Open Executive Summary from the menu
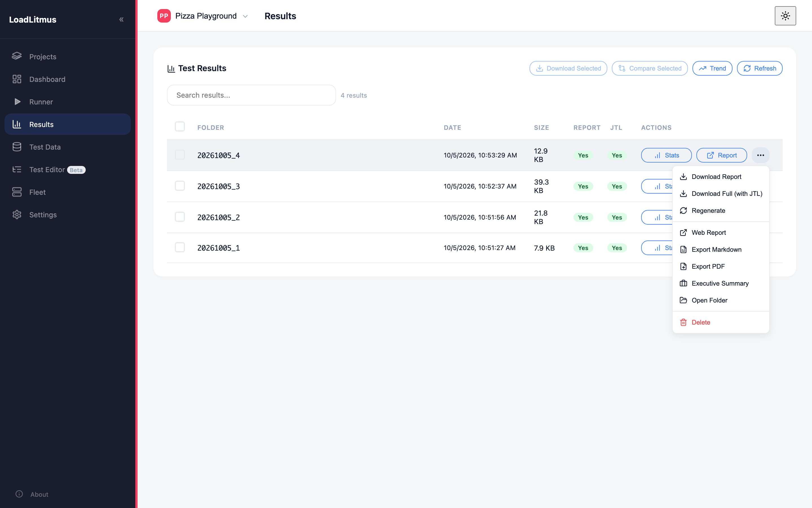 (x=721, y=283)
